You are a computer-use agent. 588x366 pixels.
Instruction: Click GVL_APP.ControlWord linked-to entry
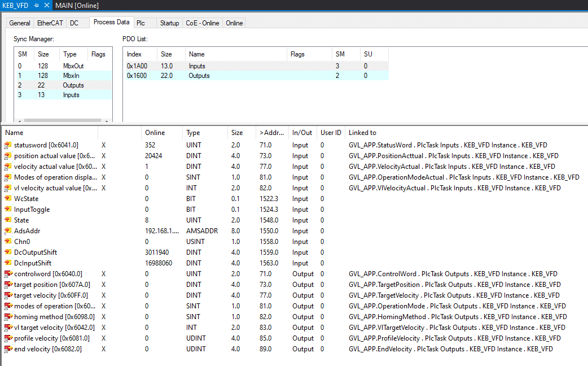coord(453,274)
